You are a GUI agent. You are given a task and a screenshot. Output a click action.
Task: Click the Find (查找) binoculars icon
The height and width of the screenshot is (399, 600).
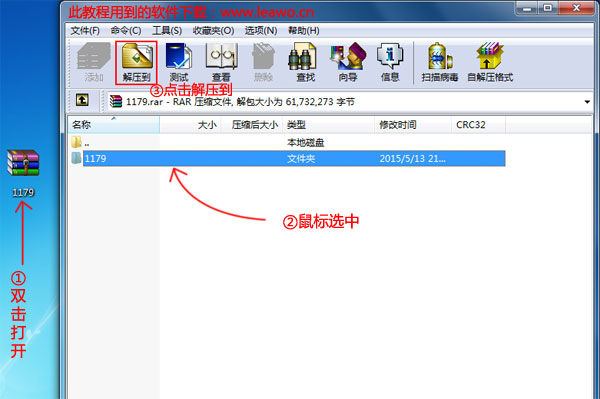click(x=305, y=63)
